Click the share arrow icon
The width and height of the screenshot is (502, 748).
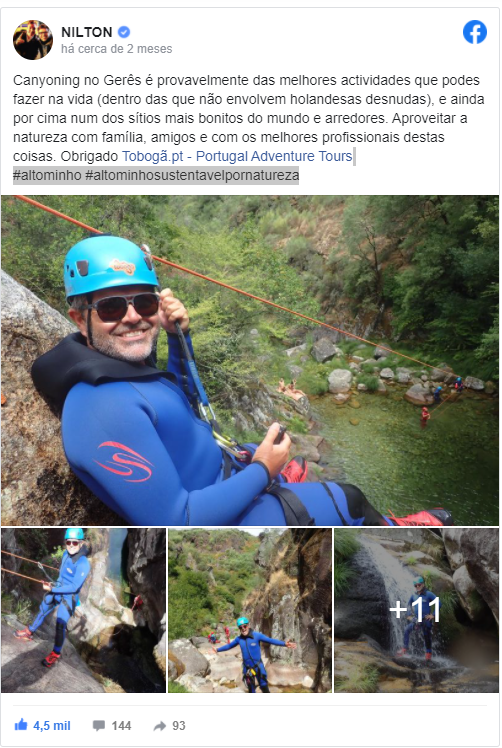pos(159,726)
